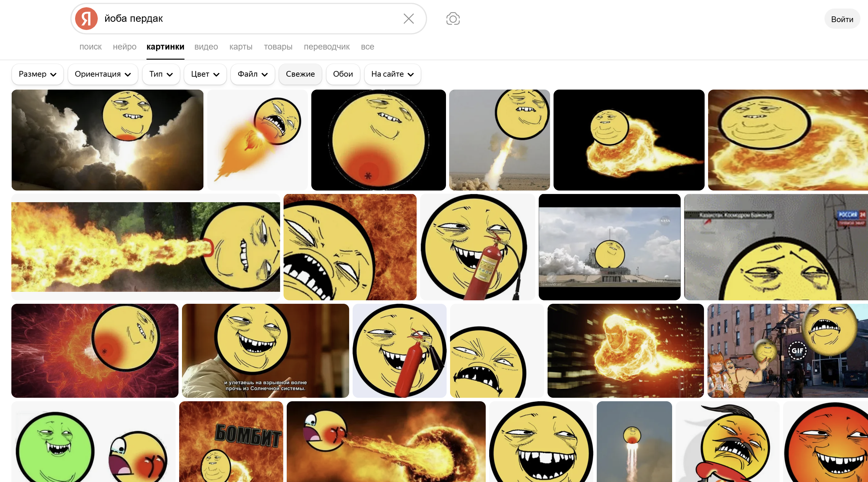Viewport: 868px width, 482px height.
Task: Open thumbnail of face in red plasma explosion
Action: coord(95,350)
